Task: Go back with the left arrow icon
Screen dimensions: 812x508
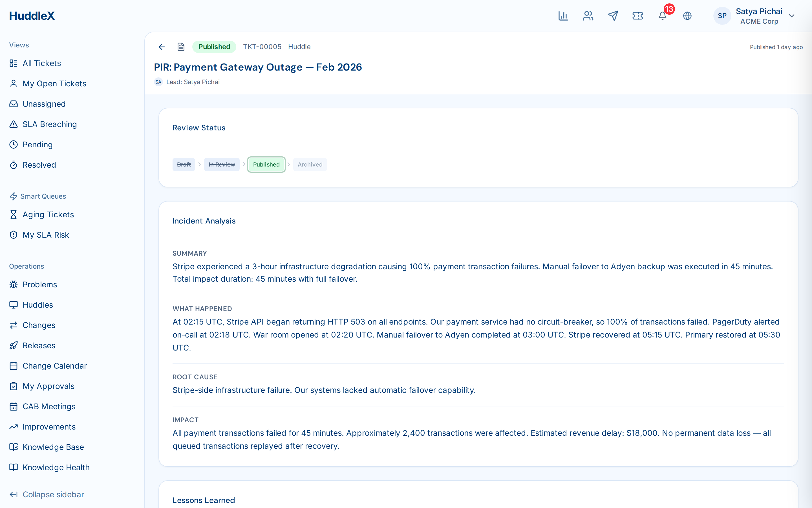Action: [x=162, y=47]
